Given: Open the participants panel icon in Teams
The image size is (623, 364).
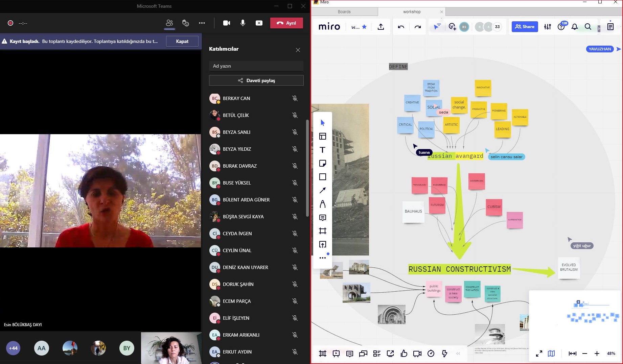Looking at the screenshot, I should coord(169,23).
